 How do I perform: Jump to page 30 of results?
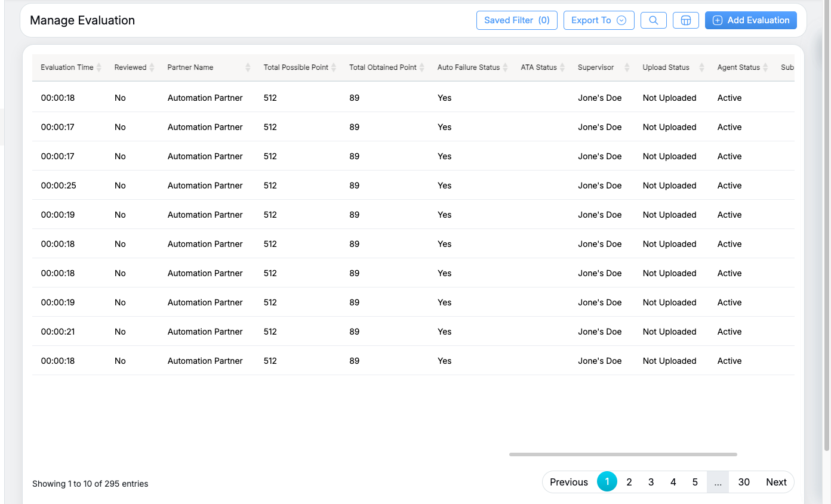[743, 482]
